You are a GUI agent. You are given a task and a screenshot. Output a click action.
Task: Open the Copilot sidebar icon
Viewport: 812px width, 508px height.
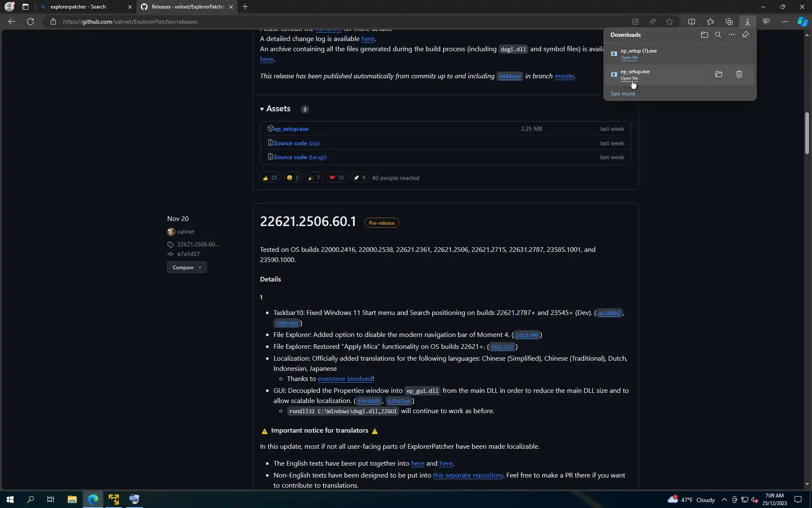802,22
